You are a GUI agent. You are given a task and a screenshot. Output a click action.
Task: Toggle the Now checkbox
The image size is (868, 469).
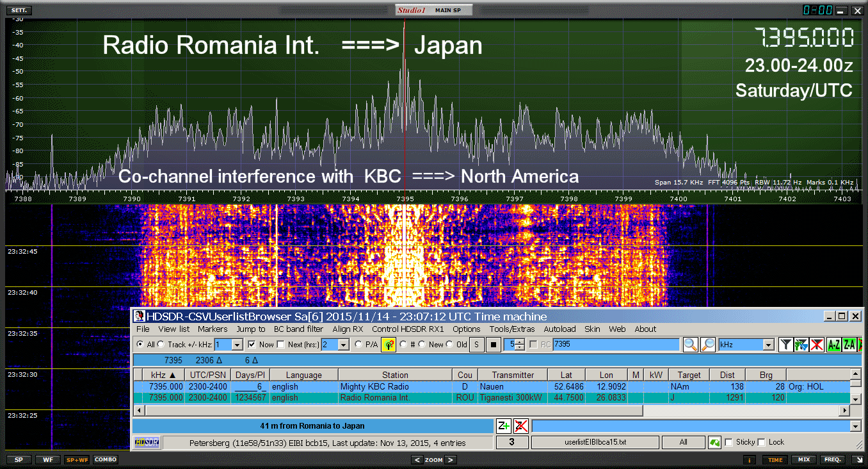point(252,345)
